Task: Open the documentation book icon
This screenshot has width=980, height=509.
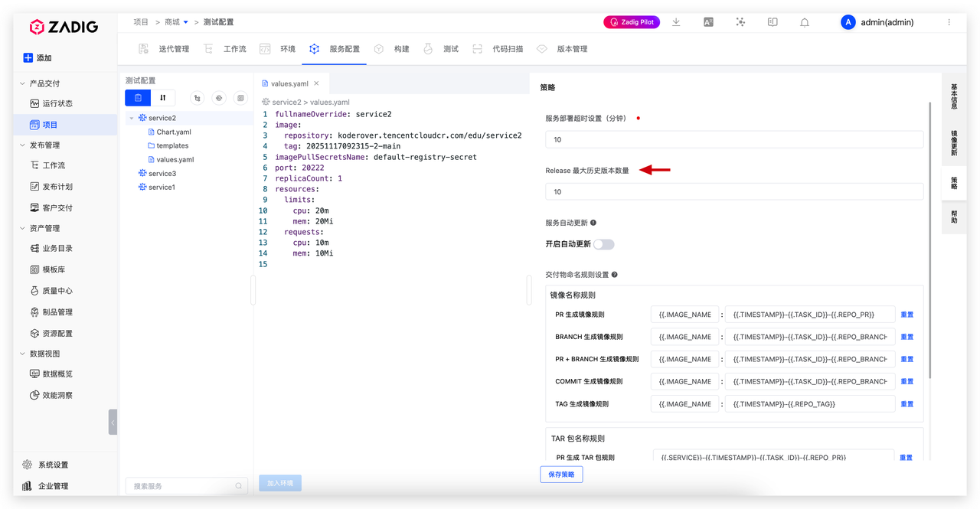Action: pyautogui.click(x=773, y=22)
